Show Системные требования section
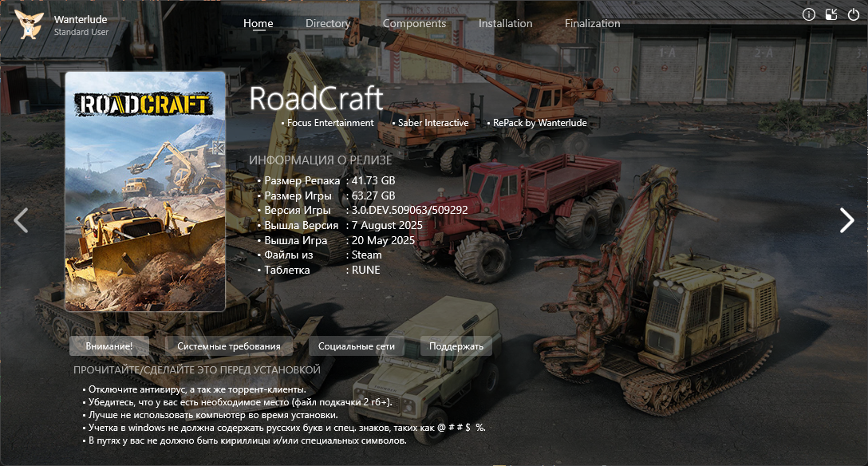This screenshot has height=466, width=868. pyautogui.click(x=229, y=346)
